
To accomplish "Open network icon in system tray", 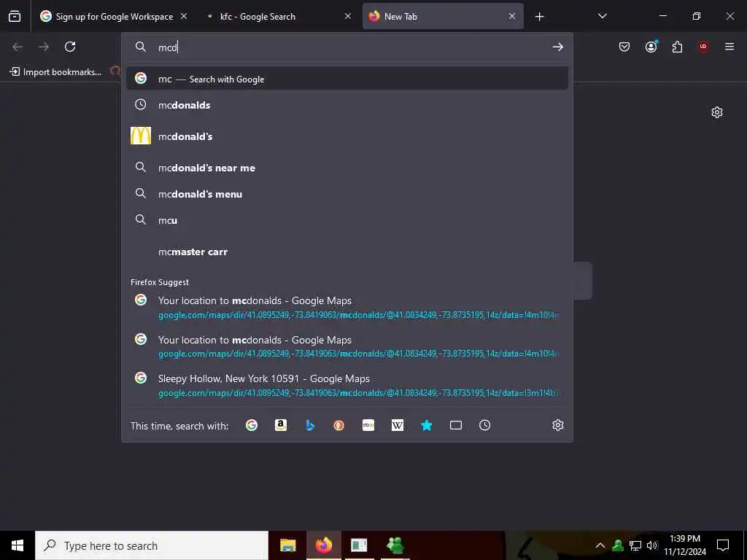I will pos(635,545).
